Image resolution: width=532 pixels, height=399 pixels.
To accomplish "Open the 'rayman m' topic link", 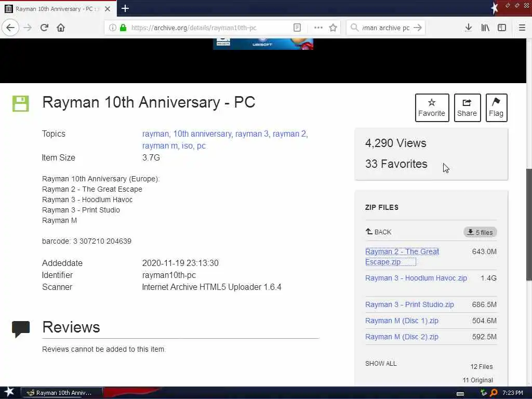I will coord(160,145).
